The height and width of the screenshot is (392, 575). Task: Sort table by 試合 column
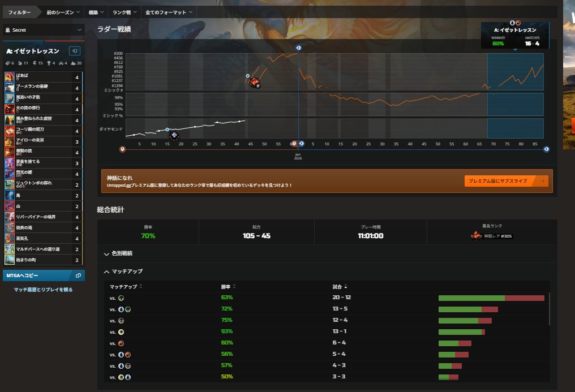point(340,286)
